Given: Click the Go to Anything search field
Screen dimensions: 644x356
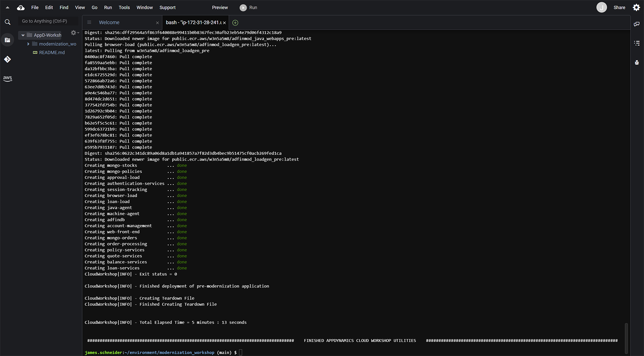Looking at the screenshot, I should pos(48,21).
